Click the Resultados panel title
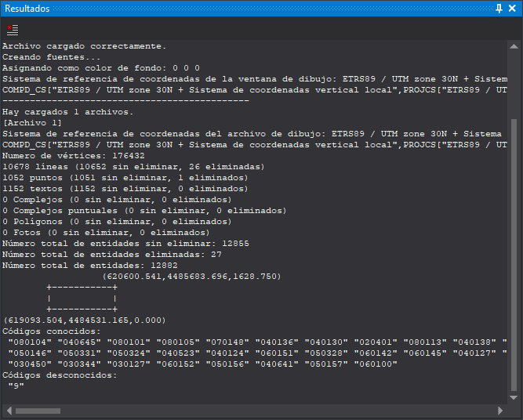Screen dimensions: 523x420 27,9
